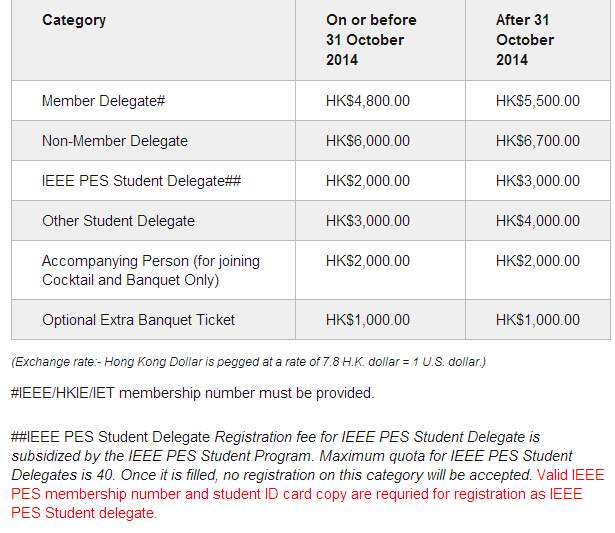This screenshot has height=533, width=615.
Task: Select the Other Student Delegate row label
Action: point(118,221)
